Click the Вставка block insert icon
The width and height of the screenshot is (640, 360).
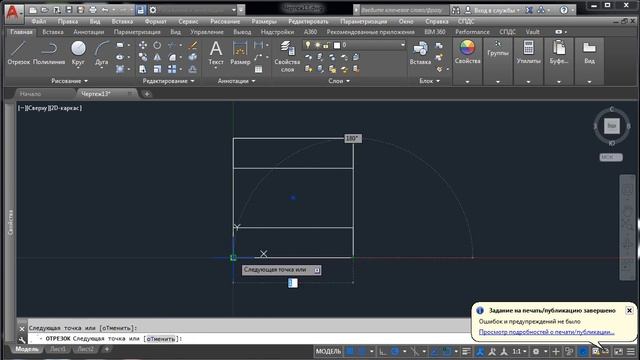click(420, 53)
